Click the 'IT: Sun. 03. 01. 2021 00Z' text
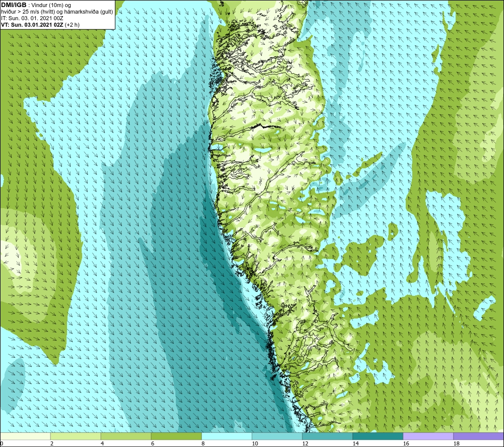 (x=32, y=18)
